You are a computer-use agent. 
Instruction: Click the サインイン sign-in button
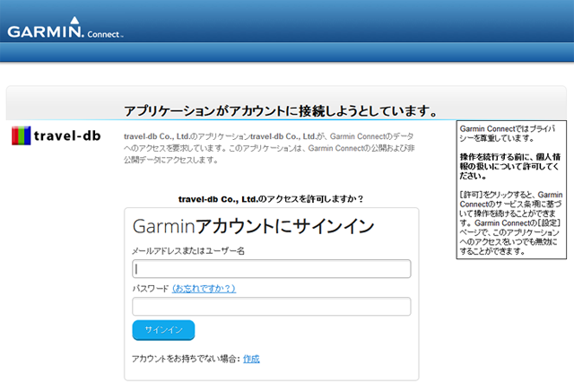[x=163, y=330]
